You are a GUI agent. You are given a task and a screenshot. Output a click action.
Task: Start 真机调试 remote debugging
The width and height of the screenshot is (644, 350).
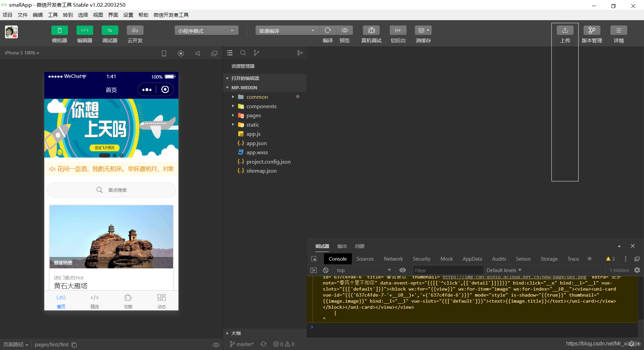click(x=371, y=31)
